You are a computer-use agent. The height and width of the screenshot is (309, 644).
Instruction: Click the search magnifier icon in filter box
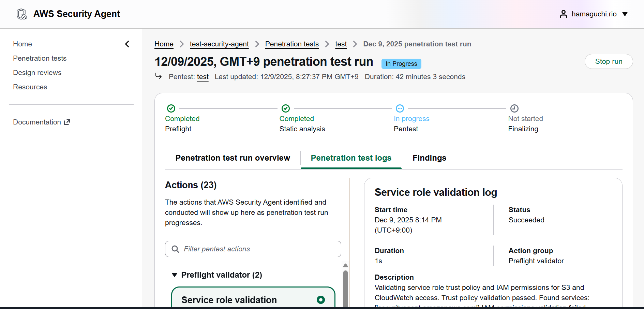coord(175,249)
